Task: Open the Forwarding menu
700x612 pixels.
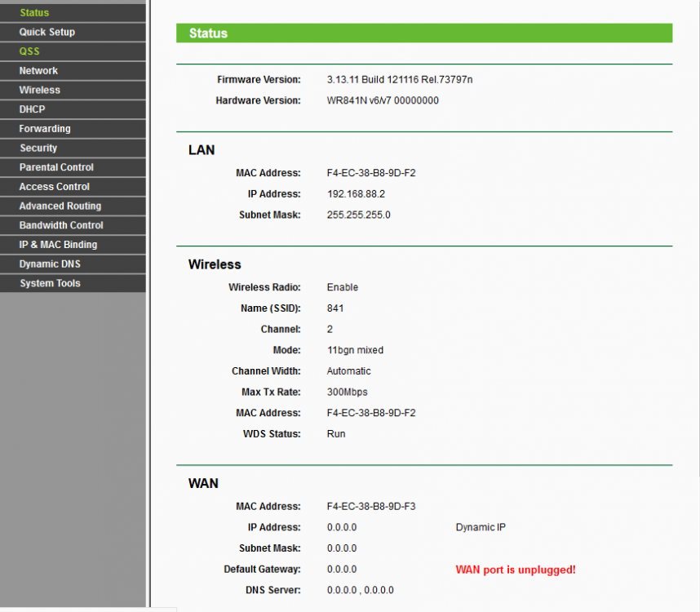Action: 45,129
